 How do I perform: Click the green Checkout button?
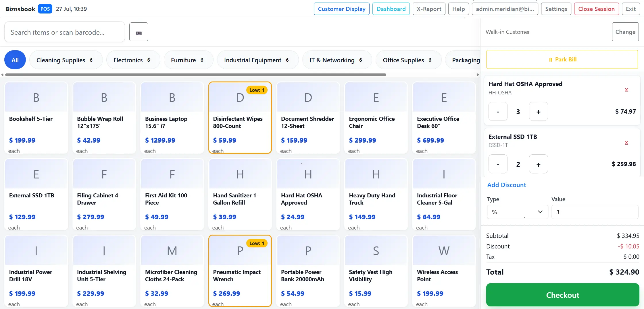point(562,295)
